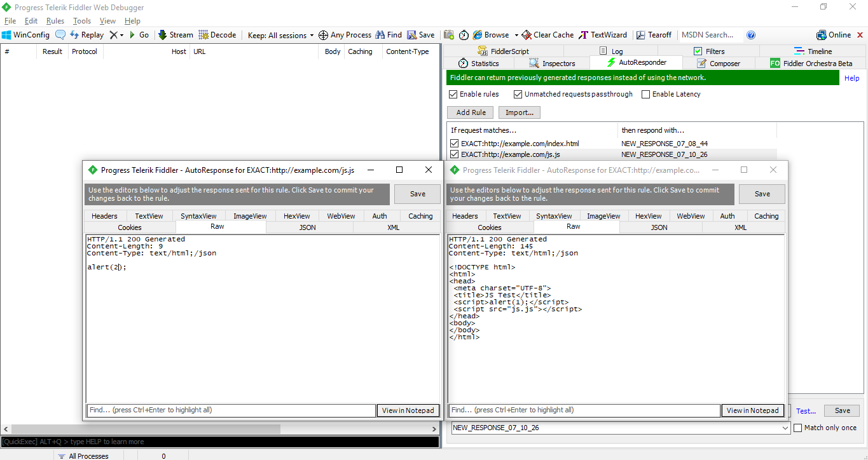Screen dimensions: 868x460
Task: Select the AutoResponder tab
Action: [x=636, y=63]
